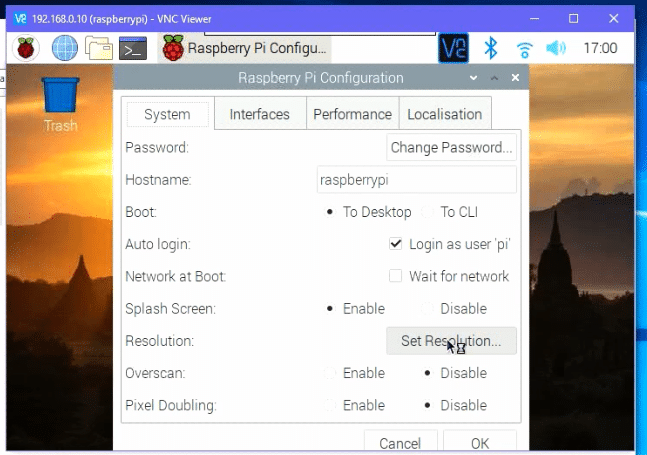647x455 pixels.
Task: Open the Bluetooth tray icon
Action: click(x=491, y=48)
